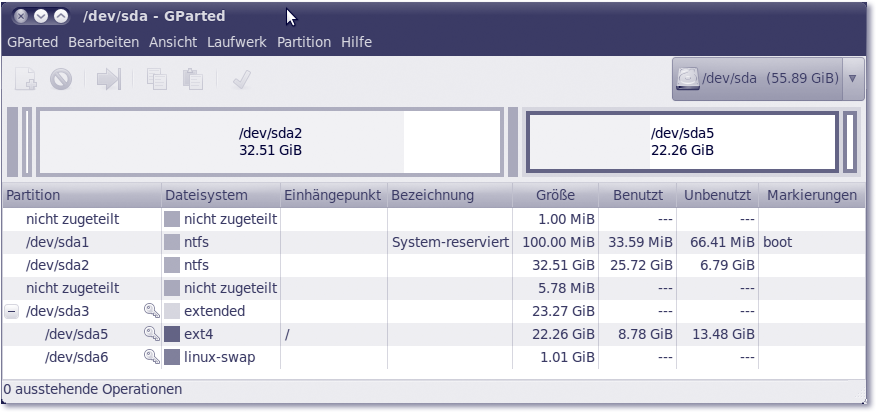Click the Apply operations checkmark icon
Viewport: 876px width, 412px height.
[241, 80]
